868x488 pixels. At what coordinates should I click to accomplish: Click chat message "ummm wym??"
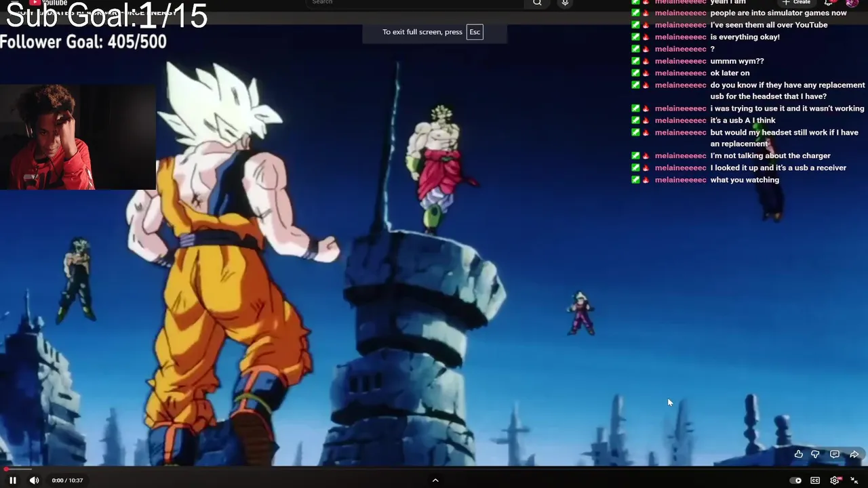click(x=737, y=61)
